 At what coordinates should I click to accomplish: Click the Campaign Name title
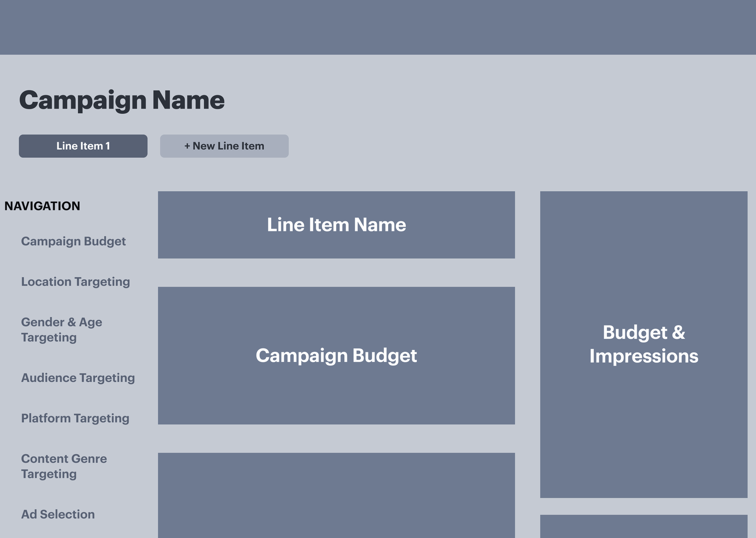(x=121, y=100)
